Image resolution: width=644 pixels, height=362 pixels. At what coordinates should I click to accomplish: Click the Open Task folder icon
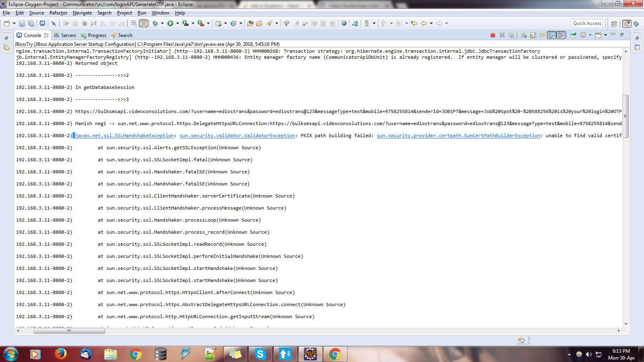(x=259, y=23)
